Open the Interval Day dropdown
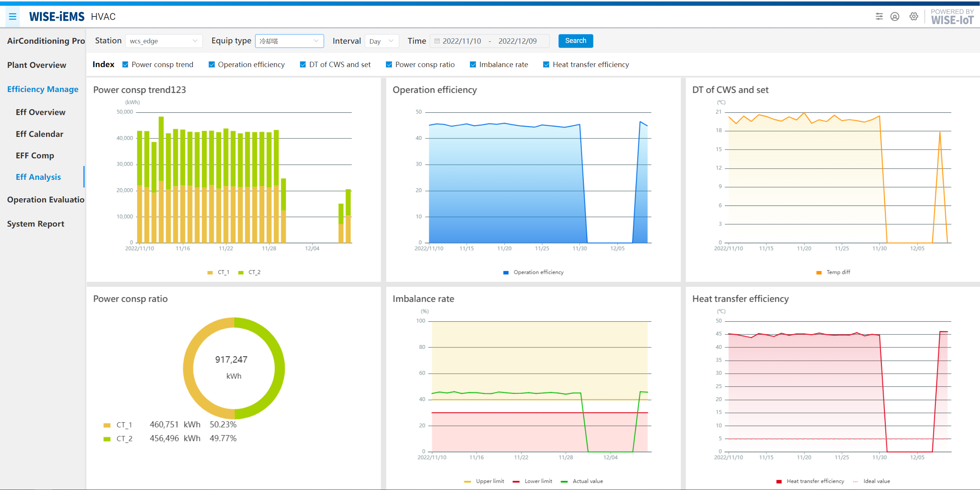 (x=382, y=41)
